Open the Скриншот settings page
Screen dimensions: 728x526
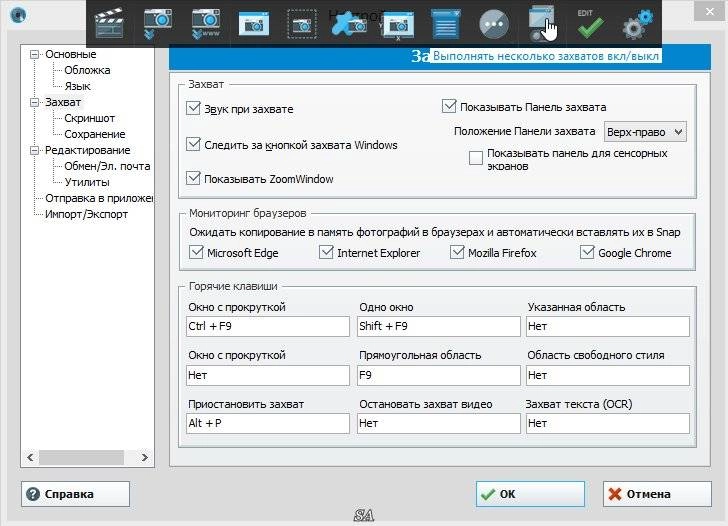point(90,118)
